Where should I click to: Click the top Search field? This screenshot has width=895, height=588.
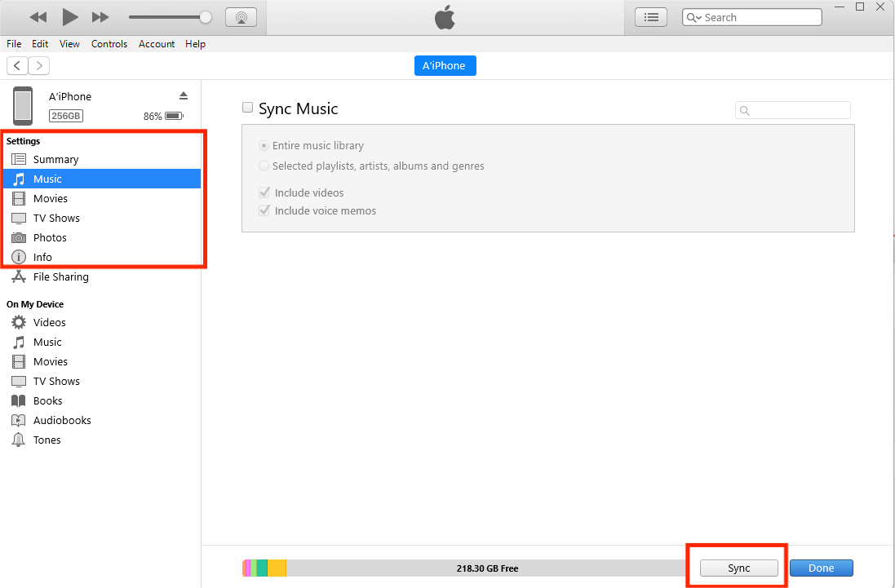click(751, 17)
